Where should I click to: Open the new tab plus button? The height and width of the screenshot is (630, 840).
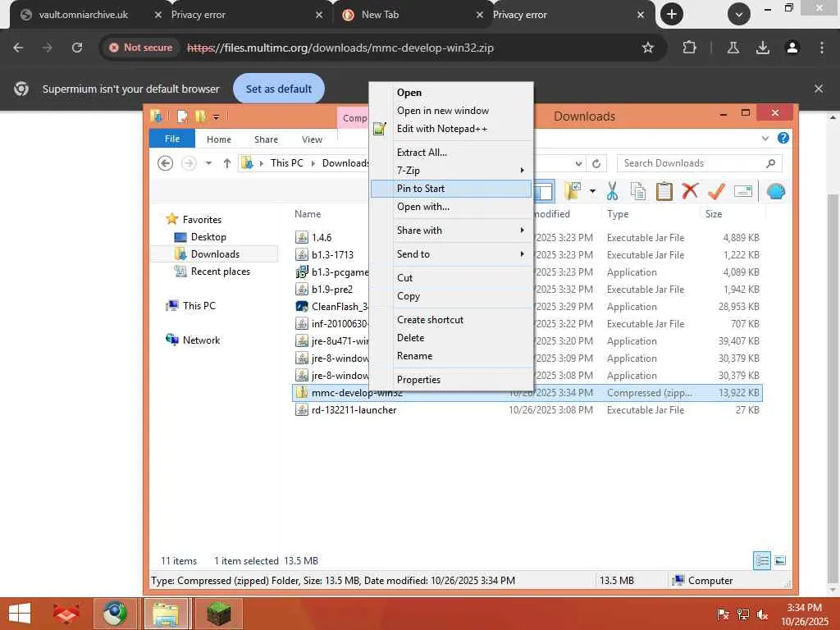(x=671, y=15)
